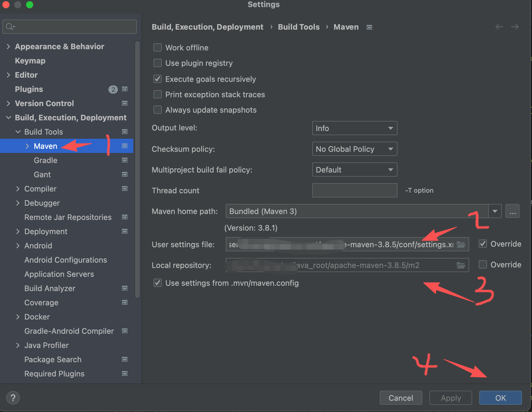Expand Appearance & Behavior section

tap(8, 47)
